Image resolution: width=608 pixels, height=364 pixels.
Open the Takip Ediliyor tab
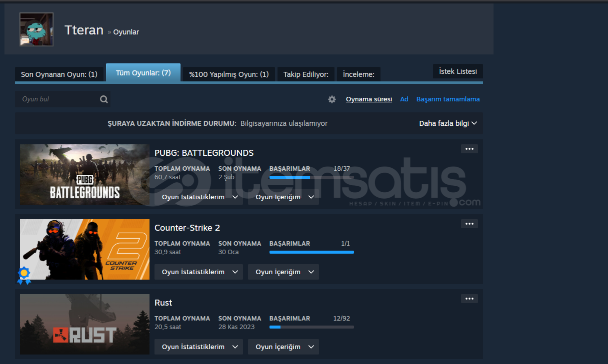click(305, 74)
